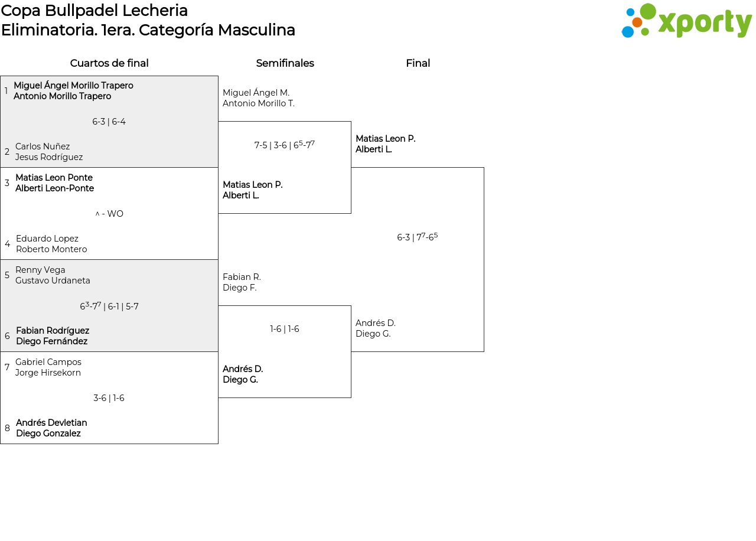Select the Eliminatoria 1era. Categoría Masculina subtitle
The height and width of the screenshot is (541, 756).
148,30
